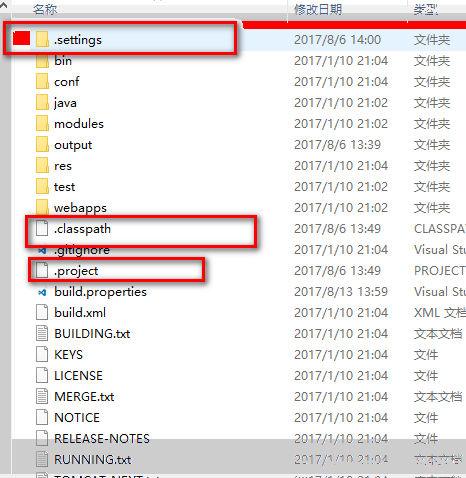Select the LICENSE file
Image resolution: width=466 pixels, height=478 pixels.
pos(78,376)
